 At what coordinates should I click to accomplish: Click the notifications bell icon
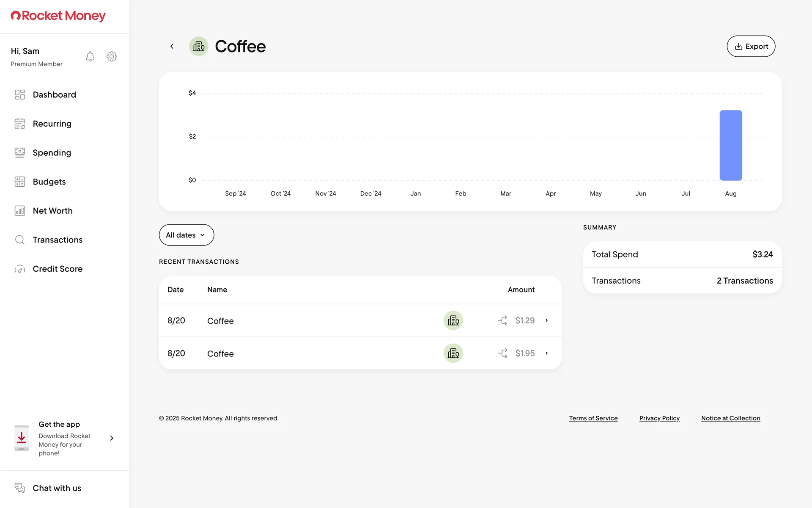[x=90, y=57]
